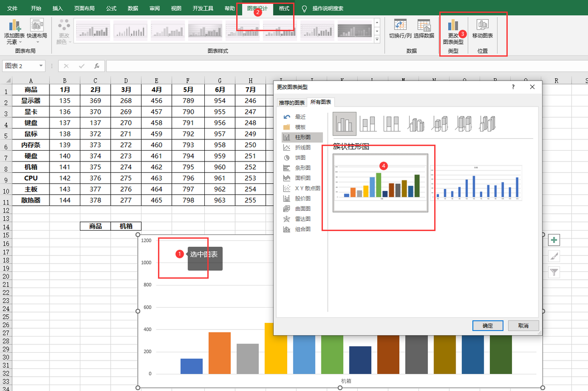Select 曲面图 (Surface) chart category
Screen dimensions: 588x391
[301, 209]
